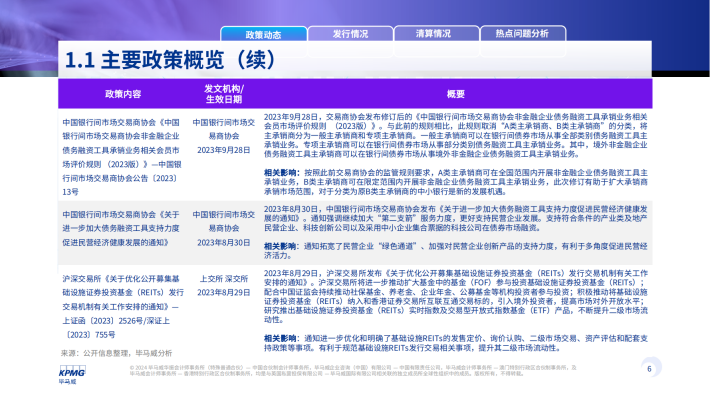This screenshot has height=399, width=710.
Task: Click the slide title 1.1 主要政策概览（续）
Action: click(x=170, y=60)
